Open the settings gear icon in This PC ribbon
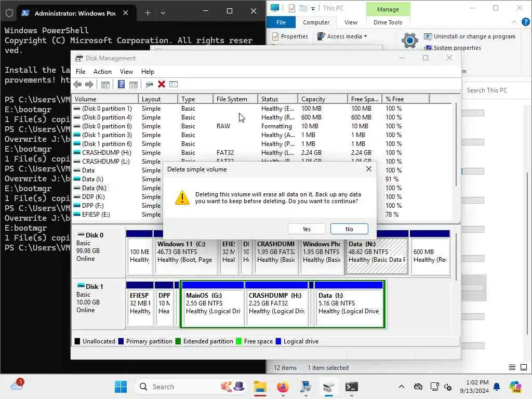Screen dimensions: 532x399 409,41
